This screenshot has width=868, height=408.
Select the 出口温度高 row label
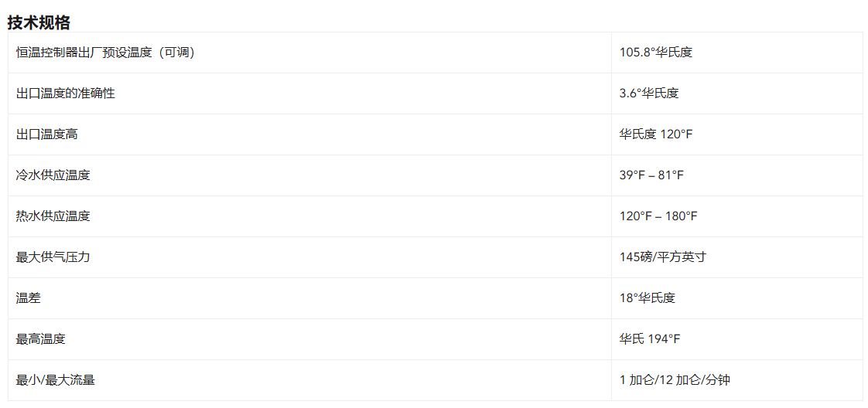click(x=47, y=134)
